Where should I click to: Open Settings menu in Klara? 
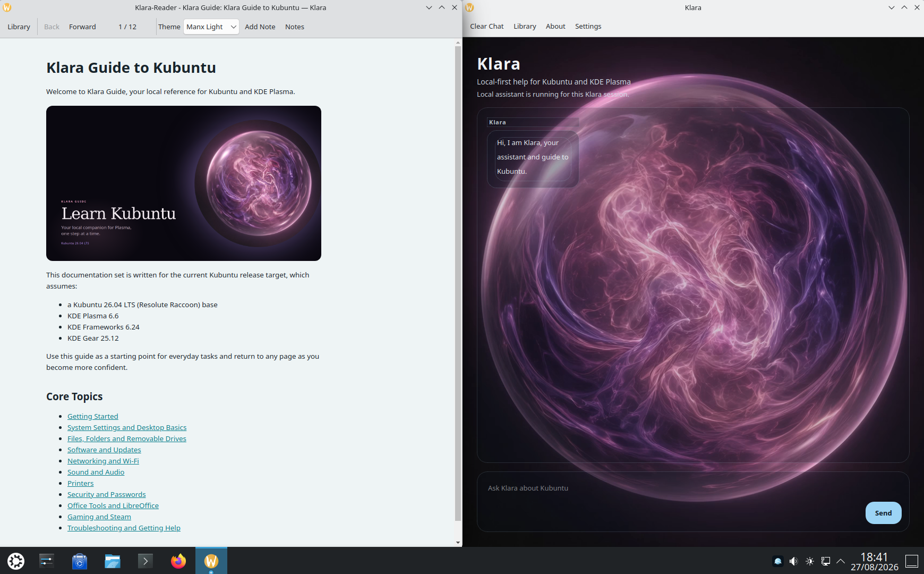(x=588, y=26)
